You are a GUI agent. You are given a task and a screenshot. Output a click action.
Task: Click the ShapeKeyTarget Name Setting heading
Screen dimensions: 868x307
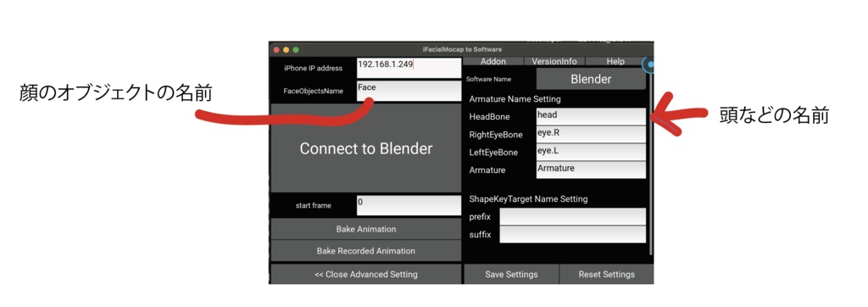point(528,198)
